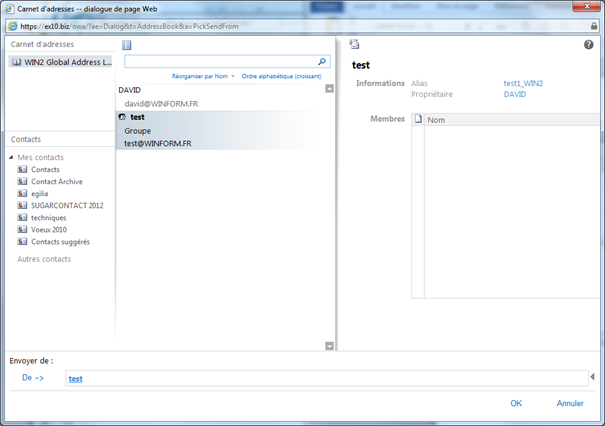
Task: Click the arrow right of De field
Action: 591,377
